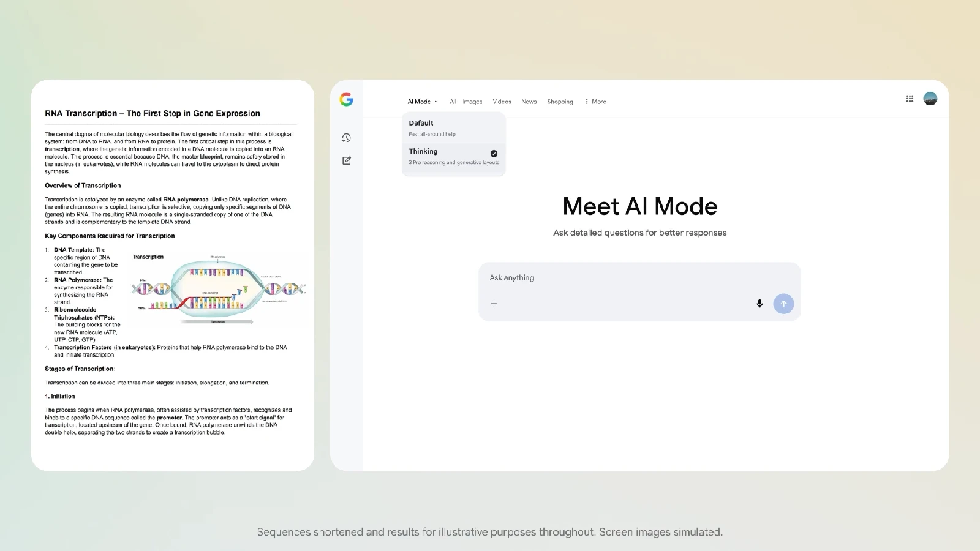The image size is (980, 551).
Task: Switch to the All results tab
Action: click(x=453, y=102)
